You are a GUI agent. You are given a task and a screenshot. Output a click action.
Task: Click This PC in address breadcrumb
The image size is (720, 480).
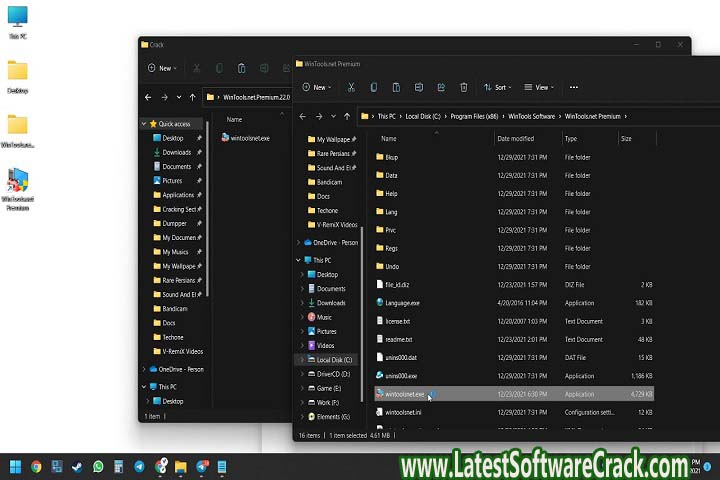[x=387, y=117]
